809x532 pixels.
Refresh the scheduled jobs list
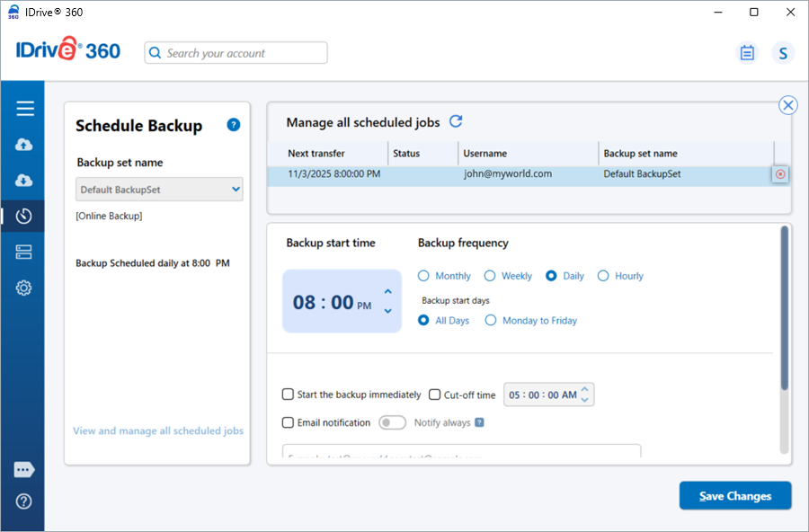[x=456, y=121]
